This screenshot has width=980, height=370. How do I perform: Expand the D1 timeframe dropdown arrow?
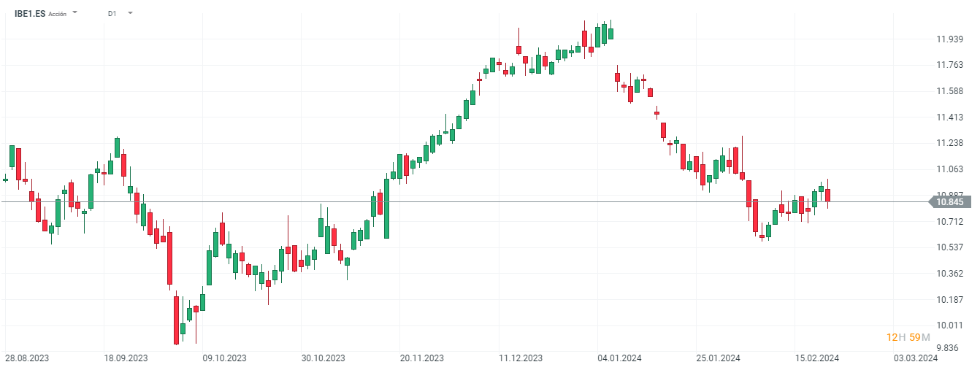(130, 13)
